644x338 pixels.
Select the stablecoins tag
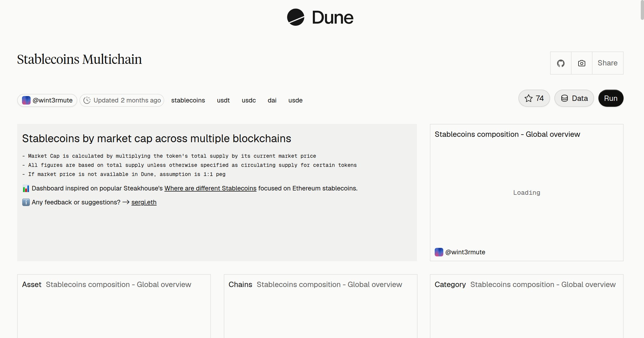click(188, 100)
